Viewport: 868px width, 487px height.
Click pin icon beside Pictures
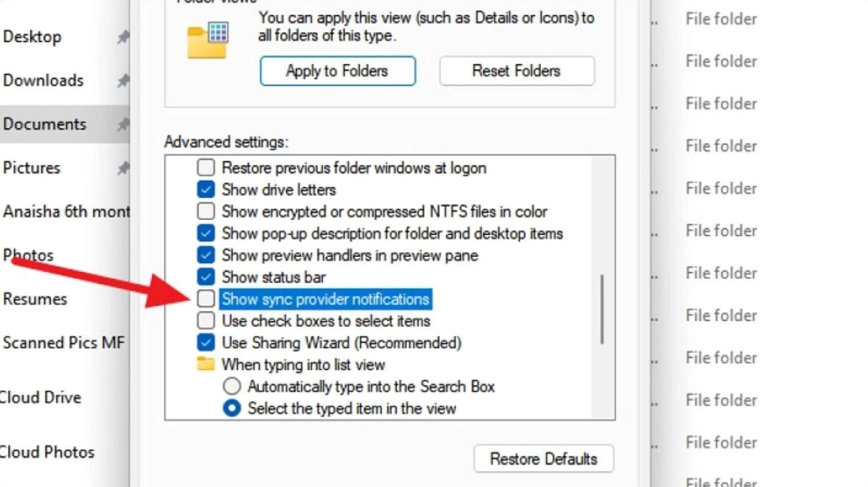click(x=123, y=168)
